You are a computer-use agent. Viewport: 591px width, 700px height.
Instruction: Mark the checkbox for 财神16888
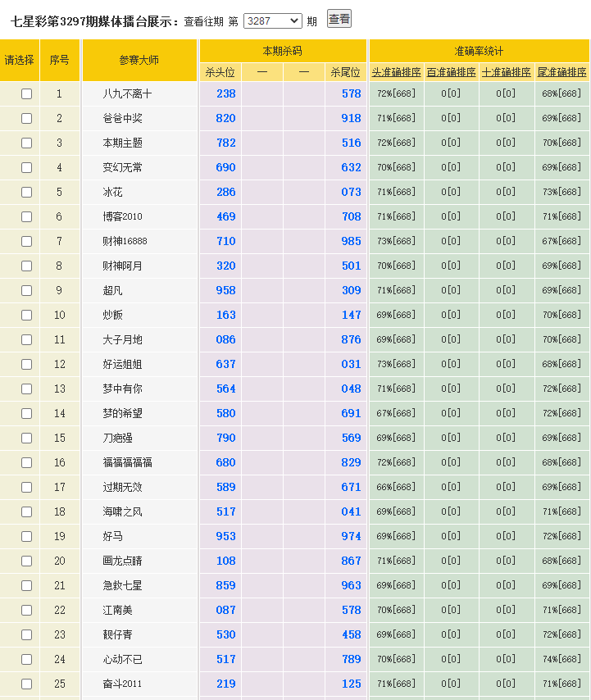[x=26, y=242]
